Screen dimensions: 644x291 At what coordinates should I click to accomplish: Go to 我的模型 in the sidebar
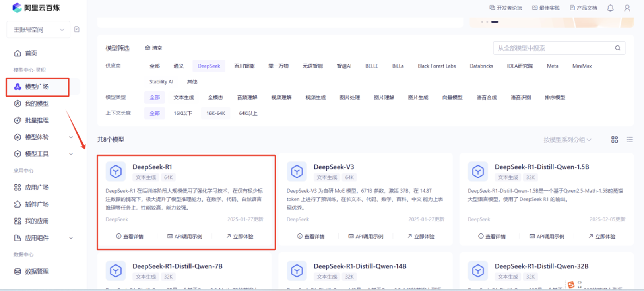pyautogui.click(x=37, y=103)
